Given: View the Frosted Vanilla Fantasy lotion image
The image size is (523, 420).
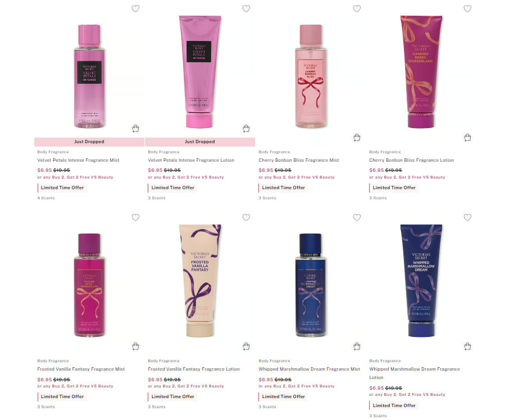Looking at the screenshot, I should point(200,281).
